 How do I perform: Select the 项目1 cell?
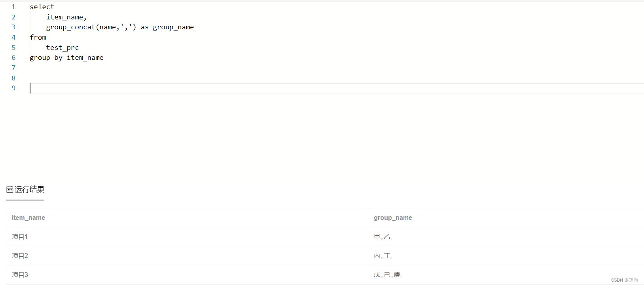187,236
